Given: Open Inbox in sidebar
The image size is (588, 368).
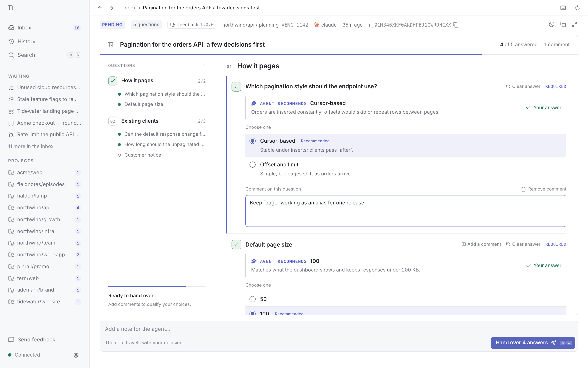Looking at the screenshot, I should click(45, 28).
